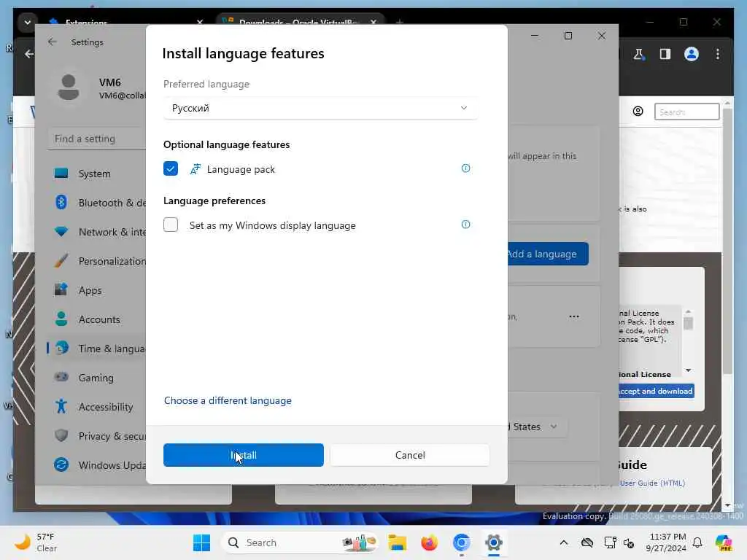Click the webpage Search field
The image size is (747, 560).
tap(686, 112)
